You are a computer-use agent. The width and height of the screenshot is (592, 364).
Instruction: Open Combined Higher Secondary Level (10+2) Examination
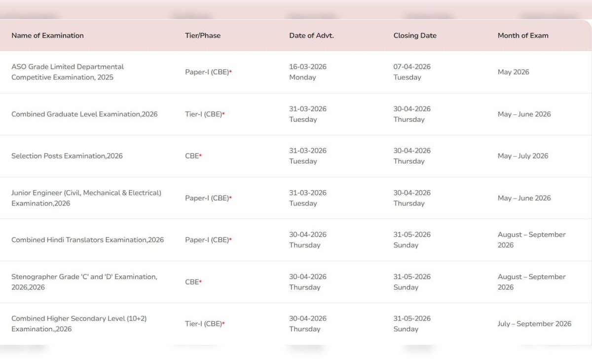[79, 324]
